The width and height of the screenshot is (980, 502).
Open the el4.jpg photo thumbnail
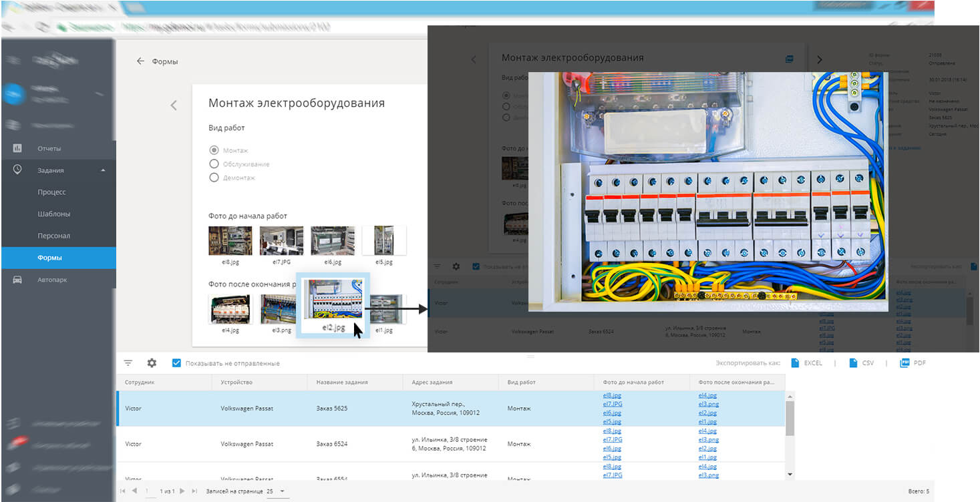click(x=230, y=309)
